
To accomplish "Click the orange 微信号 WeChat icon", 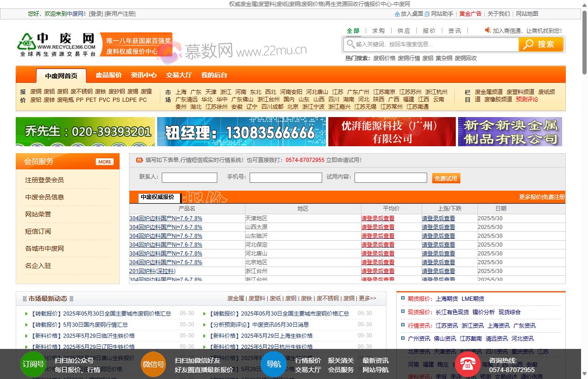I will click(153, 364).
